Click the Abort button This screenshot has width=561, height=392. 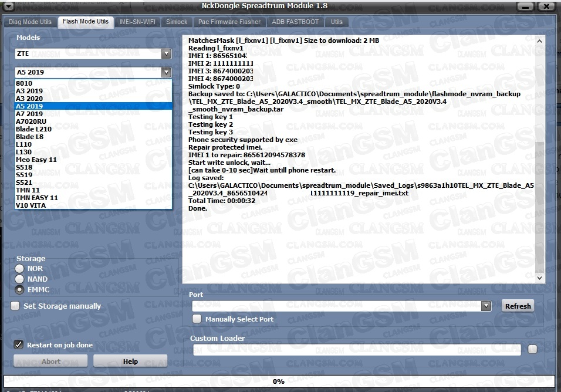point(51,361)
